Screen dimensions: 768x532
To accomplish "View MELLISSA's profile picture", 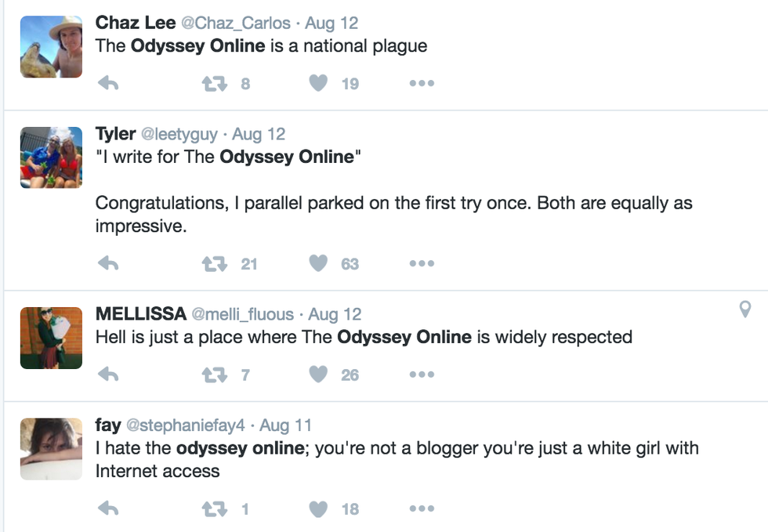I will (51, 338).
